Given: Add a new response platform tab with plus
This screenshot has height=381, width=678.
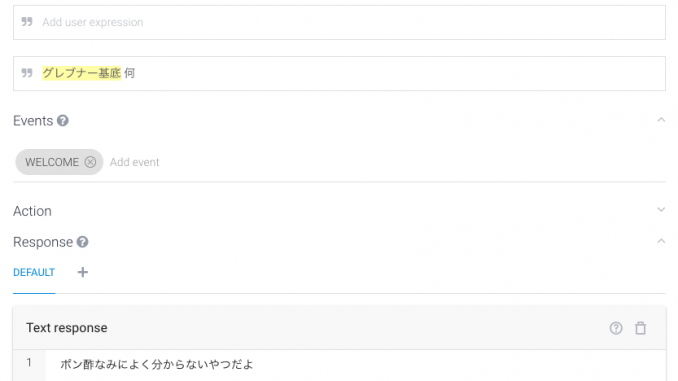Looking at the screenshot, I should (83, 272).
